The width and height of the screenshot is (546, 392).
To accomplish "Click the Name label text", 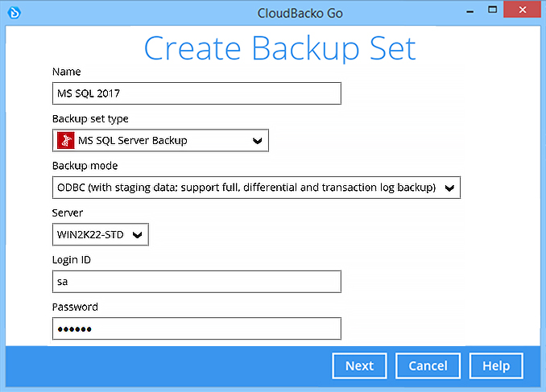I will coord(67,72).
